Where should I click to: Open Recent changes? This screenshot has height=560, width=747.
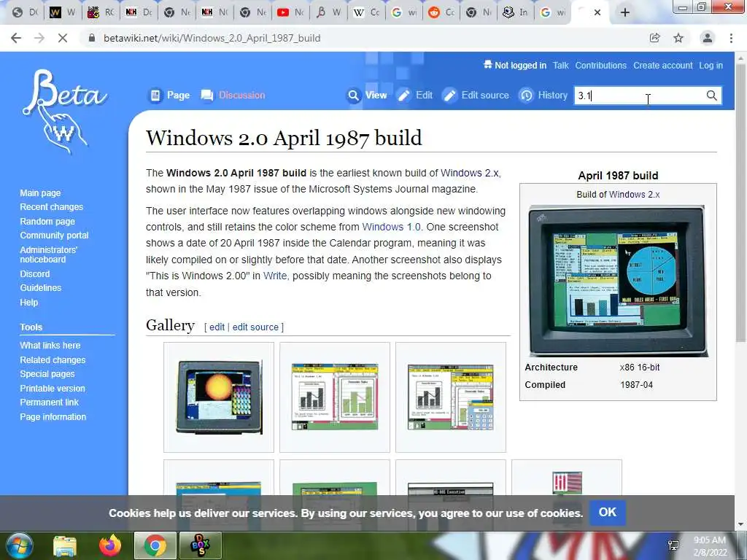[52, 206]
